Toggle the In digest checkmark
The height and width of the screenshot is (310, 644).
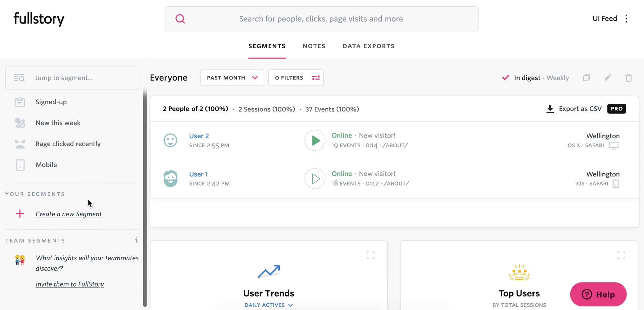click(505, 78)
